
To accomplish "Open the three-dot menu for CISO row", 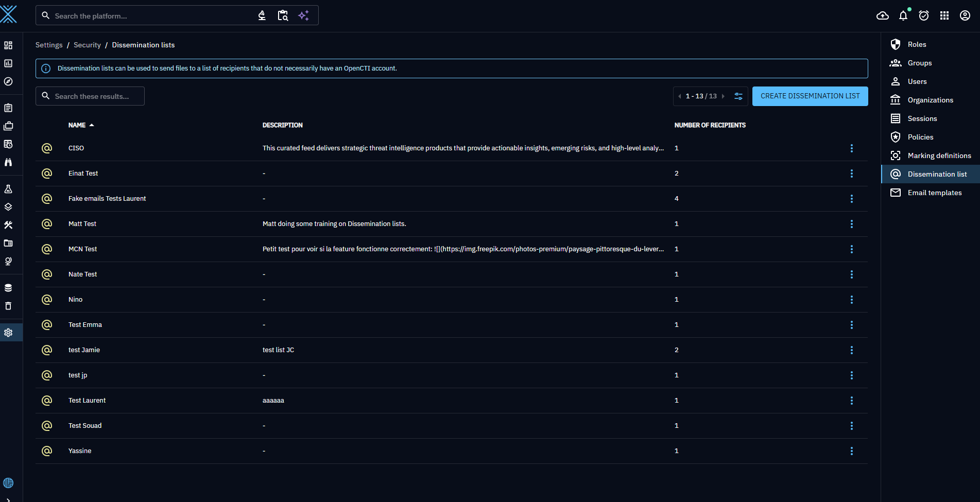I will click(851, 148).
